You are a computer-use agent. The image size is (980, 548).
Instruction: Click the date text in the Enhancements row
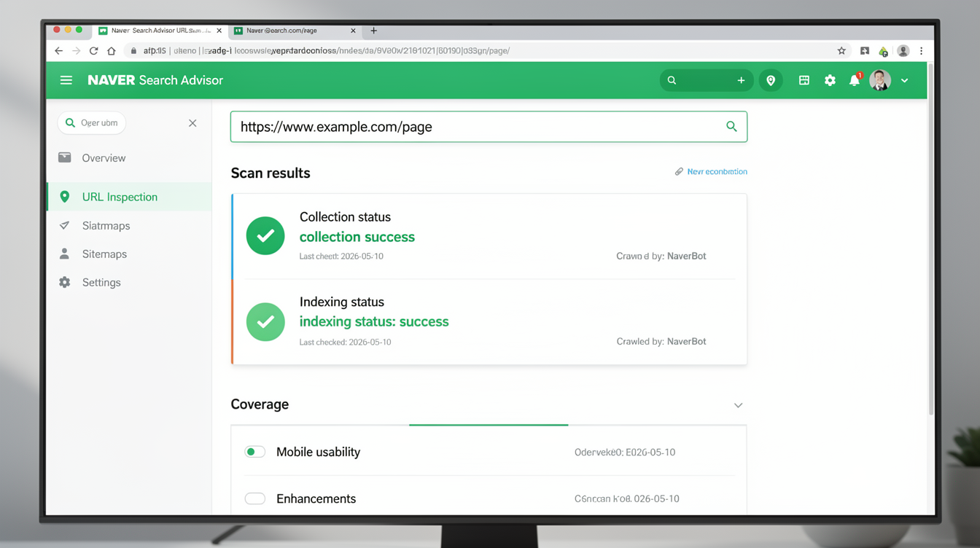click(x=627, y=499)
